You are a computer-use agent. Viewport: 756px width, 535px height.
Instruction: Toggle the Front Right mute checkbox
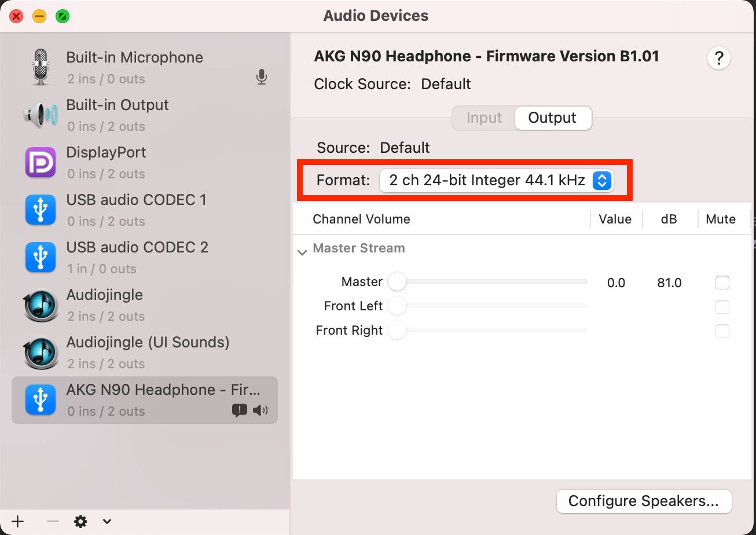tap(722, 331)
